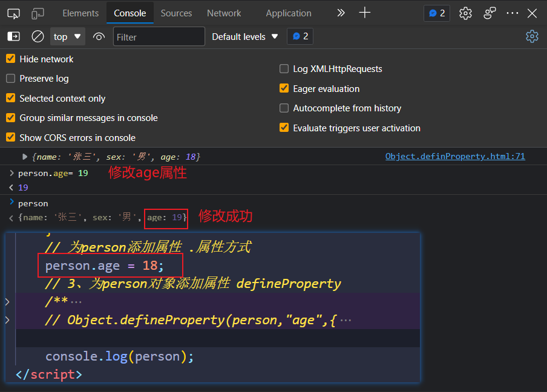547x392 pixels.
Task: Open console settings gear icon
Action: pyautogui.click(x=532, y=37)
